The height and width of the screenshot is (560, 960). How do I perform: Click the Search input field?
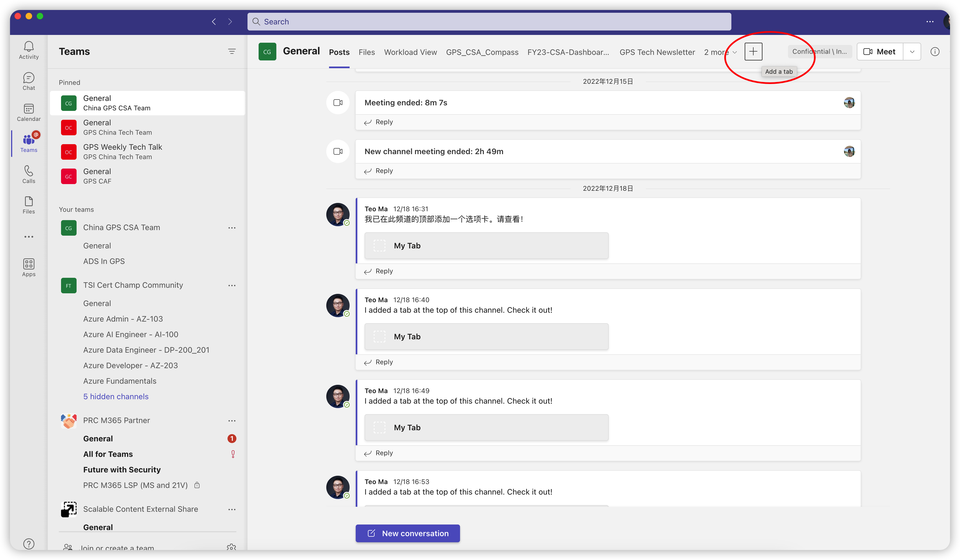[x=489, y=22]
